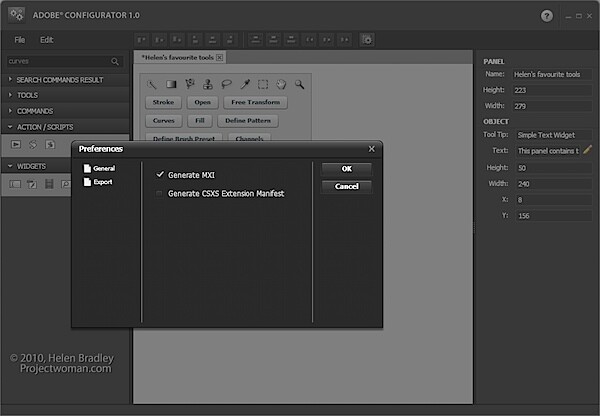The image size is (600, 416).
Task: Pick the Script widget icon under Action/Scripts
Action: pos(33,144)
